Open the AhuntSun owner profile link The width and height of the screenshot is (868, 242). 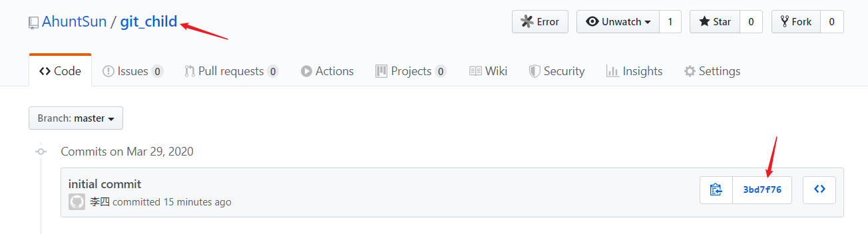coord(74,22)
